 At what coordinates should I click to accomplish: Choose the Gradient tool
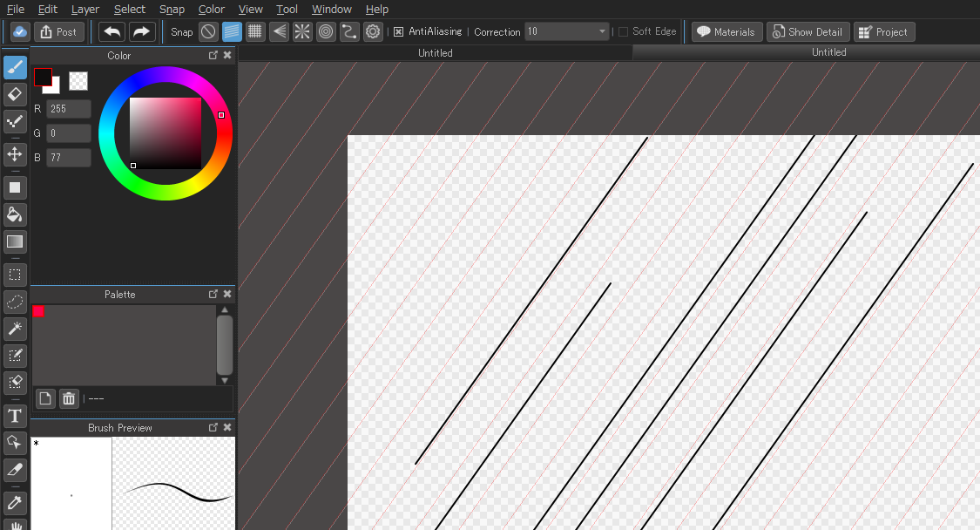coord(14,241)
